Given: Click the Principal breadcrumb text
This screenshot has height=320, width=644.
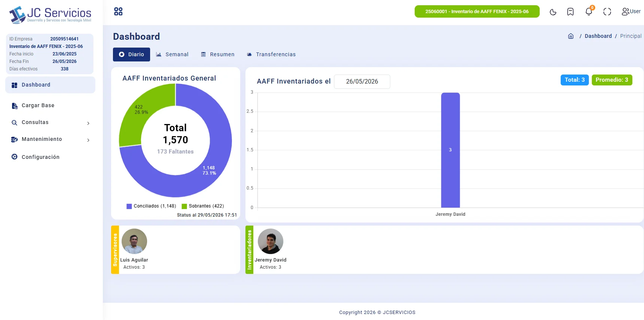Looking at the screenshot, I should pos(631,36).
